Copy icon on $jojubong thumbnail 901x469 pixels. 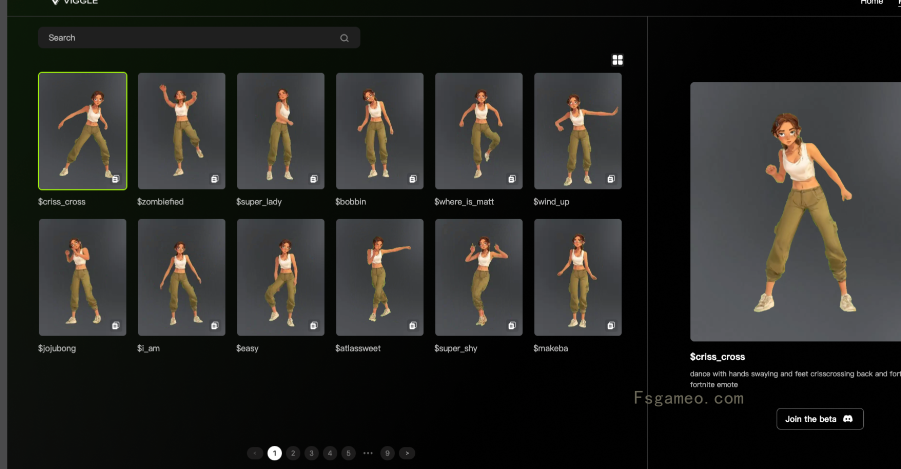[115, 325]
